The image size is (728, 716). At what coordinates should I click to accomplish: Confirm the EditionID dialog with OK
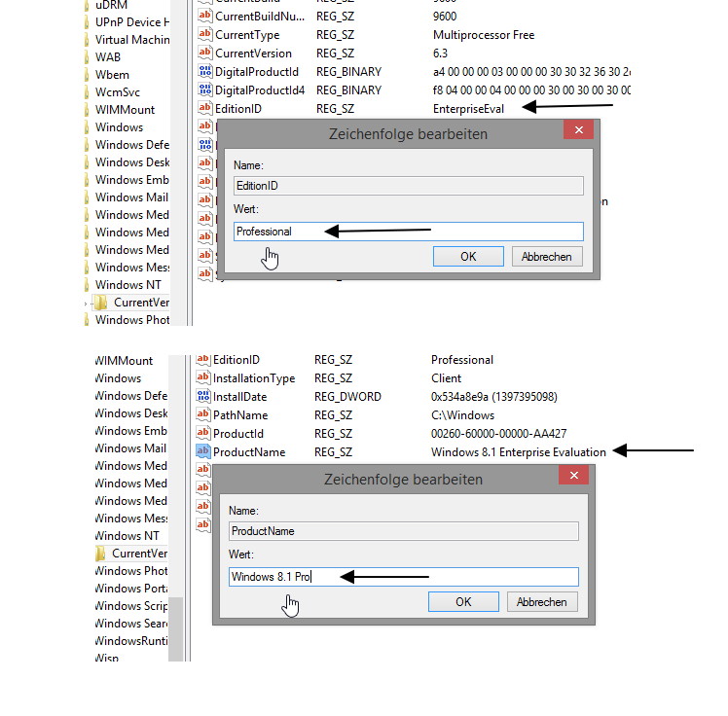(468, 257)
